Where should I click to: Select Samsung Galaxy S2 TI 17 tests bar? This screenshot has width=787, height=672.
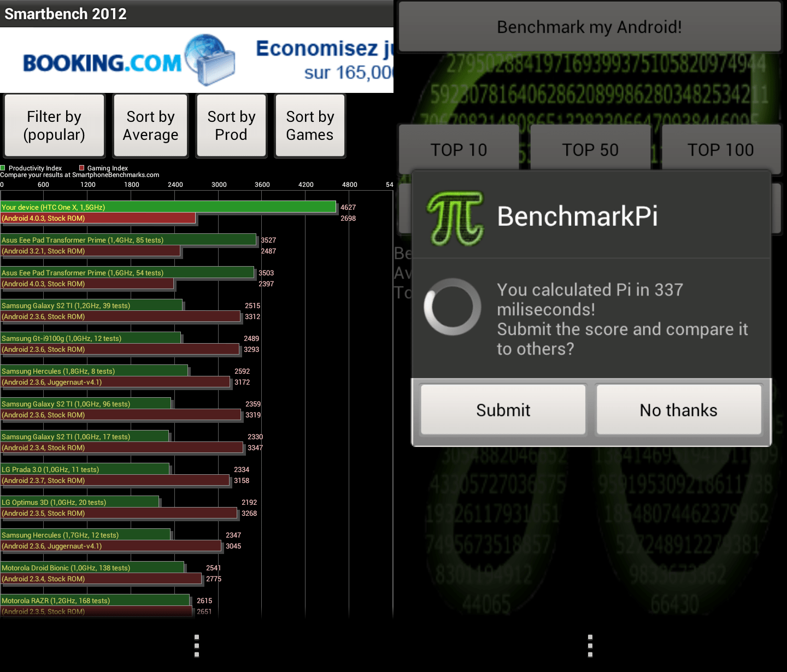coord(85,436)
